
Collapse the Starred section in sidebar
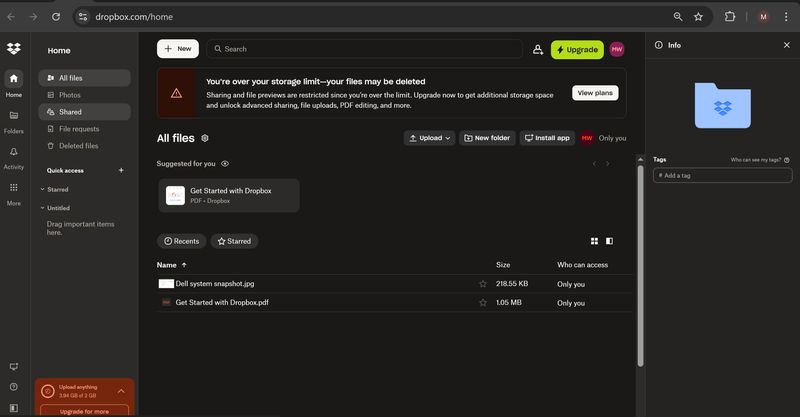[x=42, y=188]
